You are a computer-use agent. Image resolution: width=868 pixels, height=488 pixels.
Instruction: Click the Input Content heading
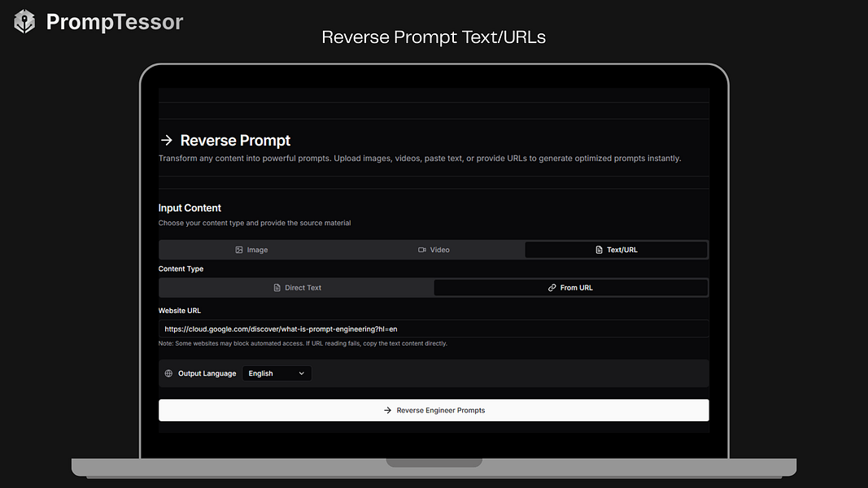190,208
